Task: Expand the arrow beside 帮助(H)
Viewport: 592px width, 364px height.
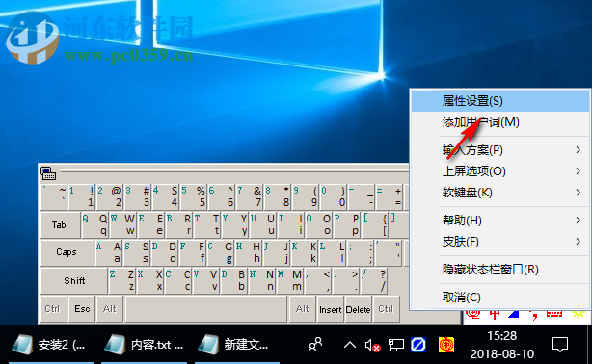Action: (x=579, y=220)
